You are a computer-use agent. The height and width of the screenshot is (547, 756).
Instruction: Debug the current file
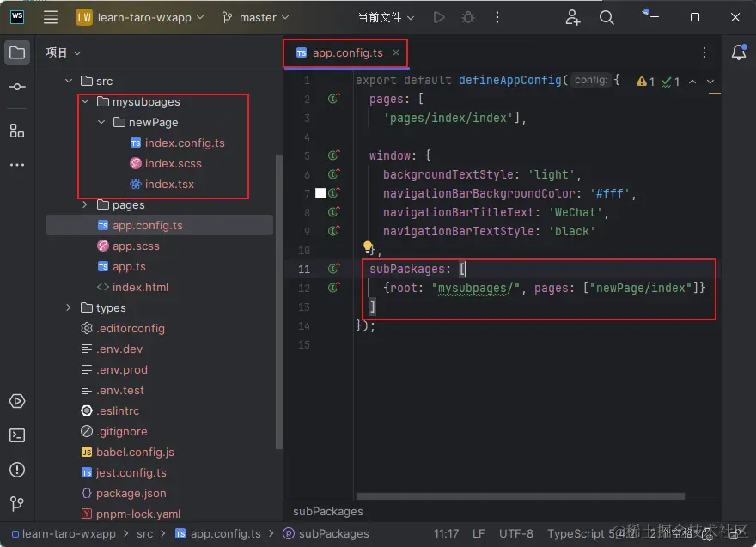(x=467, y=17)
